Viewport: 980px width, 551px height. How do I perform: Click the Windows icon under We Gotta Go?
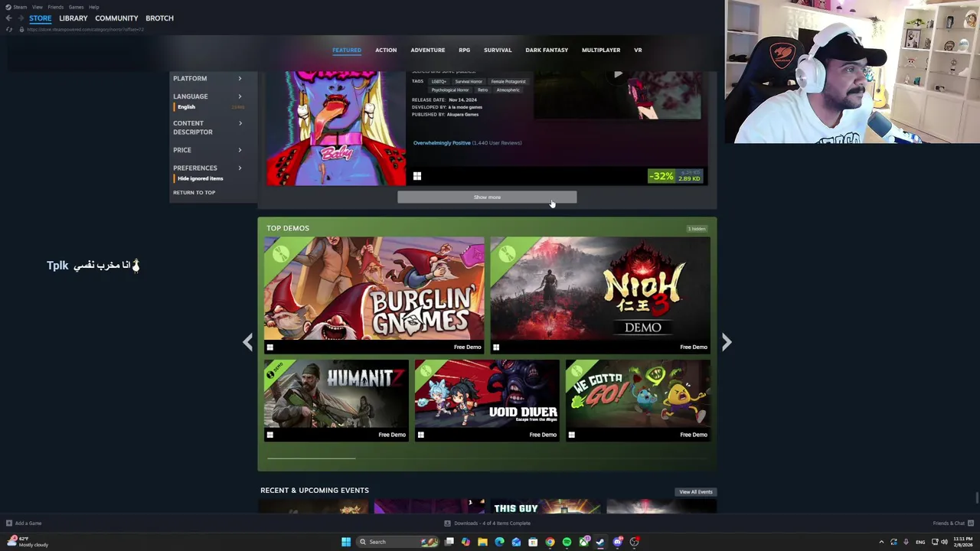coord(571,435)
